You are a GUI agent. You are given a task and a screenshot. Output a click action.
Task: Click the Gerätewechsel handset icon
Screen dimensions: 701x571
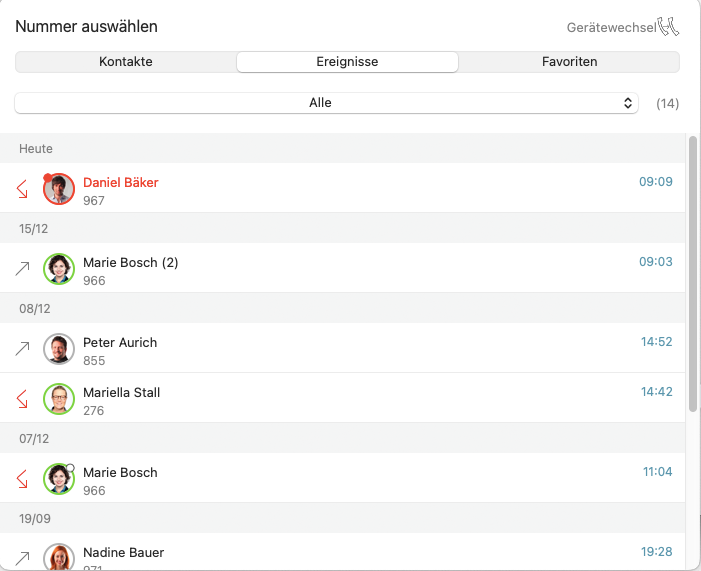click(669, 26)
